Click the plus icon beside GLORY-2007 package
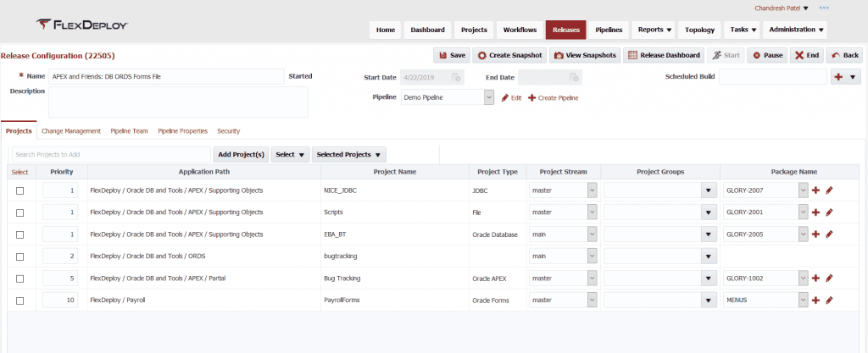This screenshot has width=868, height=353. pyautogui.click(x=815, y=190)
